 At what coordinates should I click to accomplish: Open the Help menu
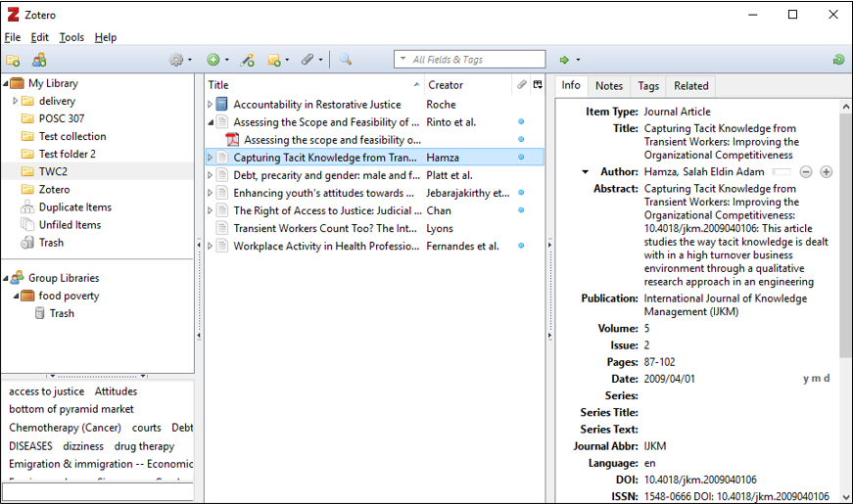coord(106,37)
